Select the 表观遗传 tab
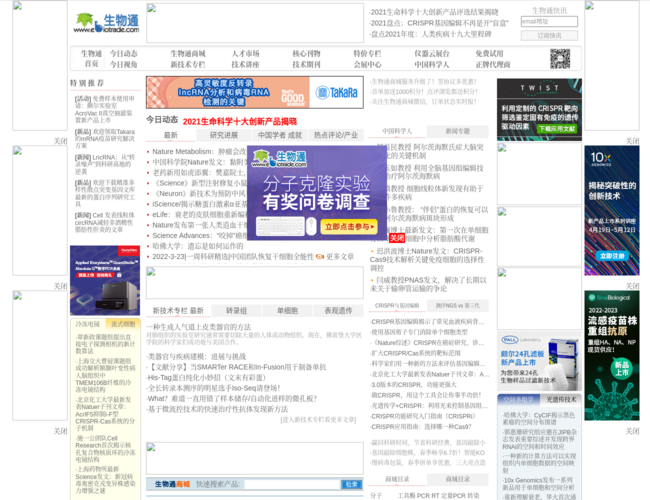The height and width of the screenshot is (500, 650). pyautogui.click(x=337, y=311)
